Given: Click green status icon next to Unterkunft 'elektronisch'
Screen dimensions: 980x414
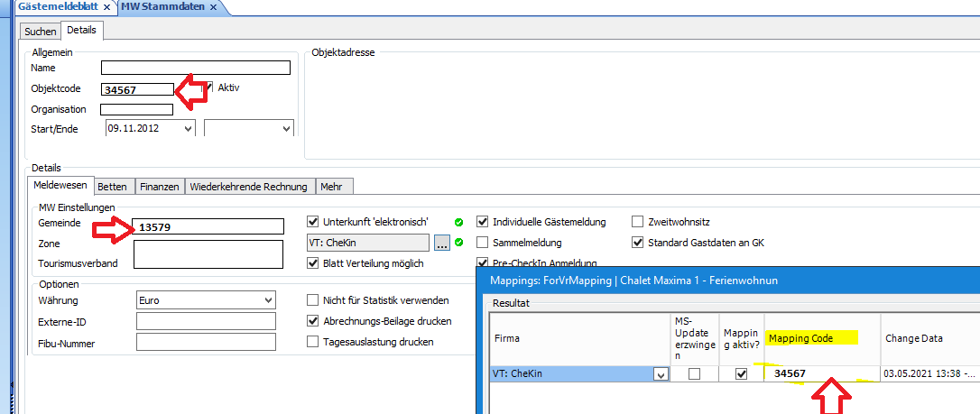Looking at the screenshot, I should pos(459,222).
